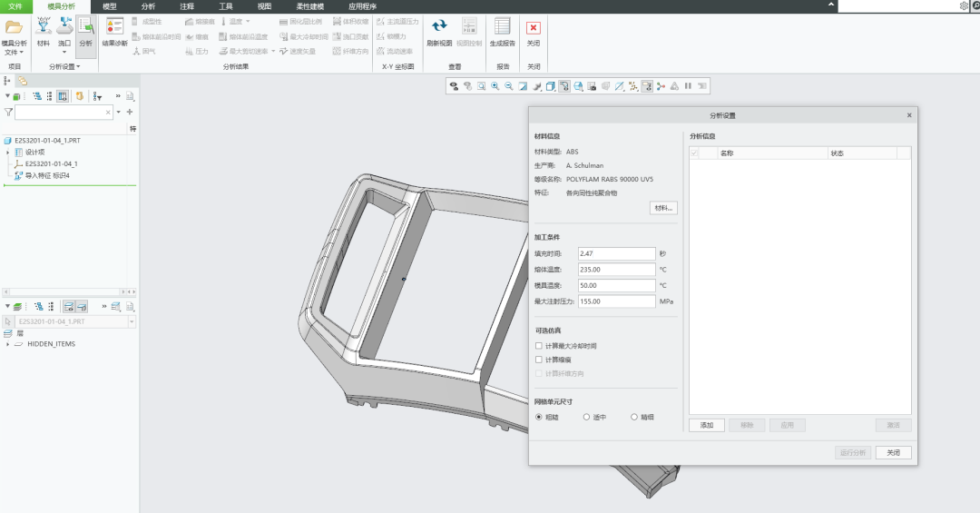Open the 文件 menu

click(x=15, y=6)
